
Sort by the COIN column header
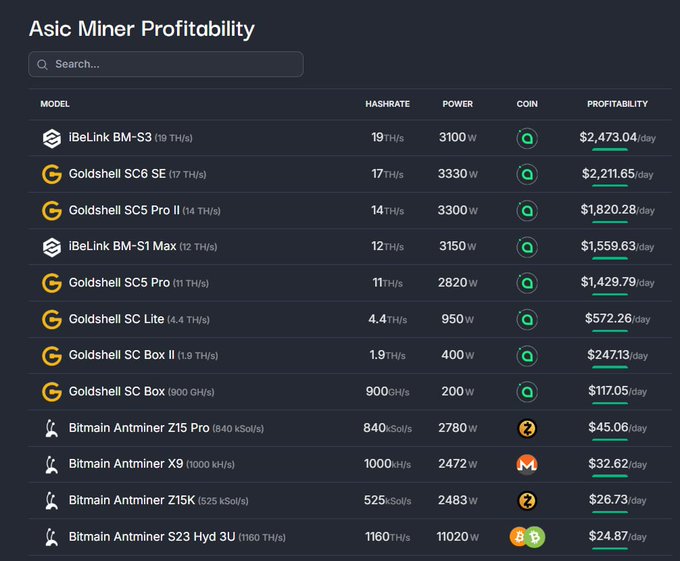(527, 104)
